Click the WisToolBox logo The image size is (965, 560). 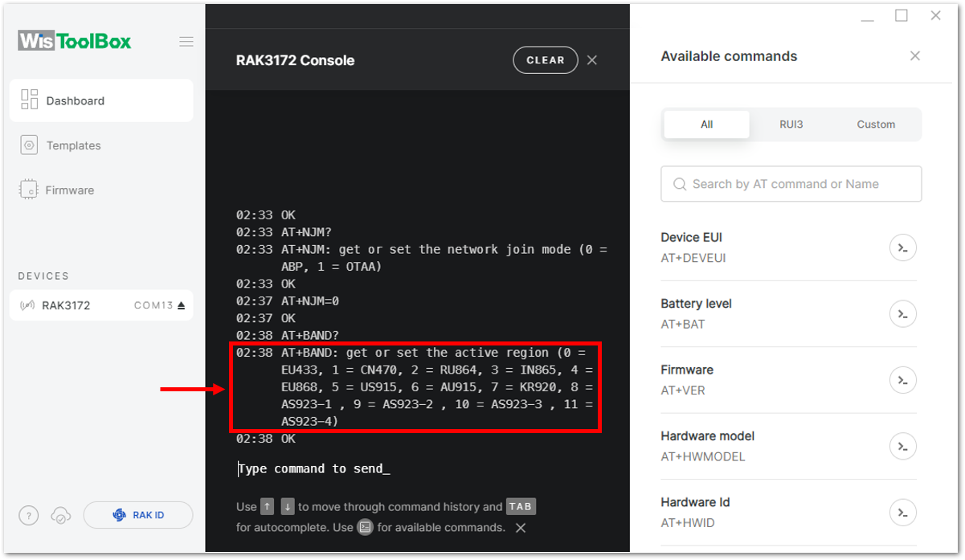pos(75,41)
